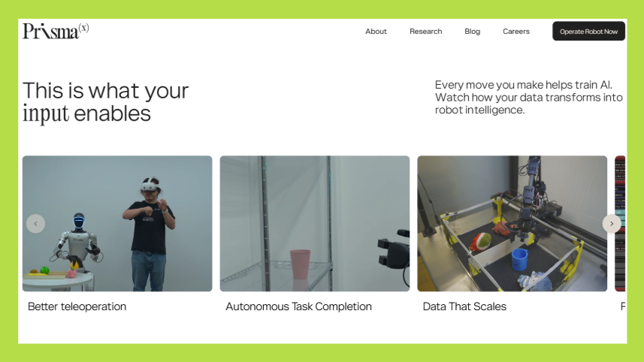This screenshot has height=362, width=644.
Task: Click the Prisma(x) logo
Action: (x=55, y=31)
